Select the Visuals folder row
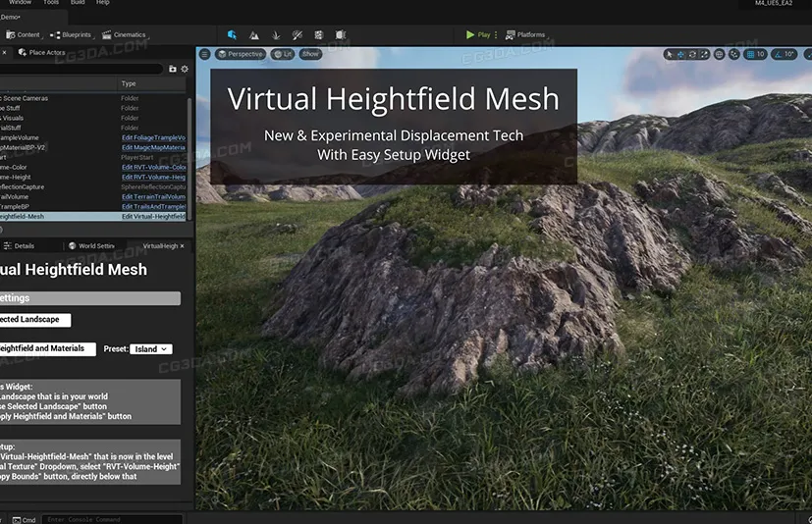 (x=92, y=118)
